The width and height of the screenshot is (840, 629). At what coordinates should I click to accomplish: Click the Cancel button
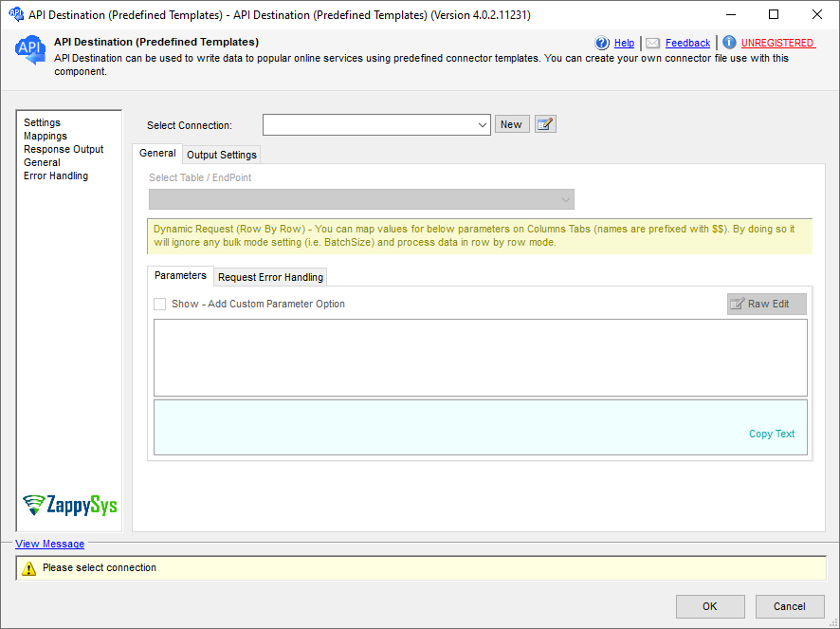[790, 606]
